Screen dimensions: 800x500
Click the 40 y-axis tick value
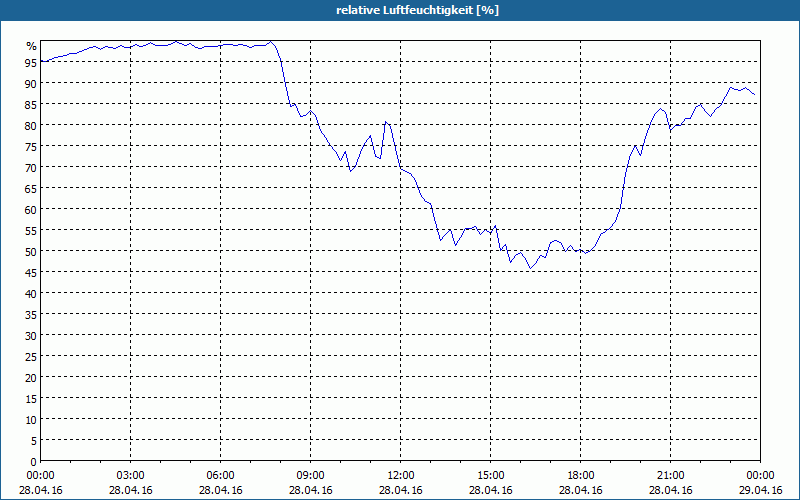pos(31,293)
